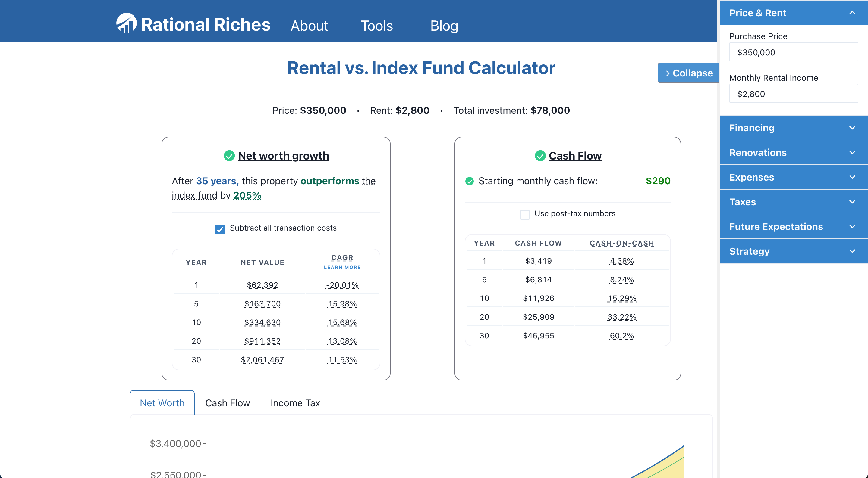Image resolution: width=868 pixels, height=478 pixels.
Task: Open the Income Tax tab
Action: (295, 403)
